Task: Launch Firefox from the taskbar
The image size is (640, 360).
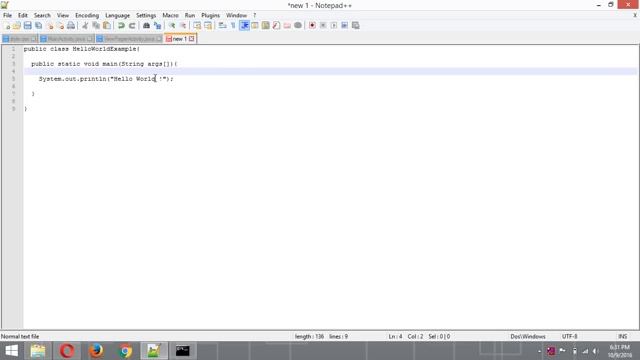Action: [x=96, y=351]
